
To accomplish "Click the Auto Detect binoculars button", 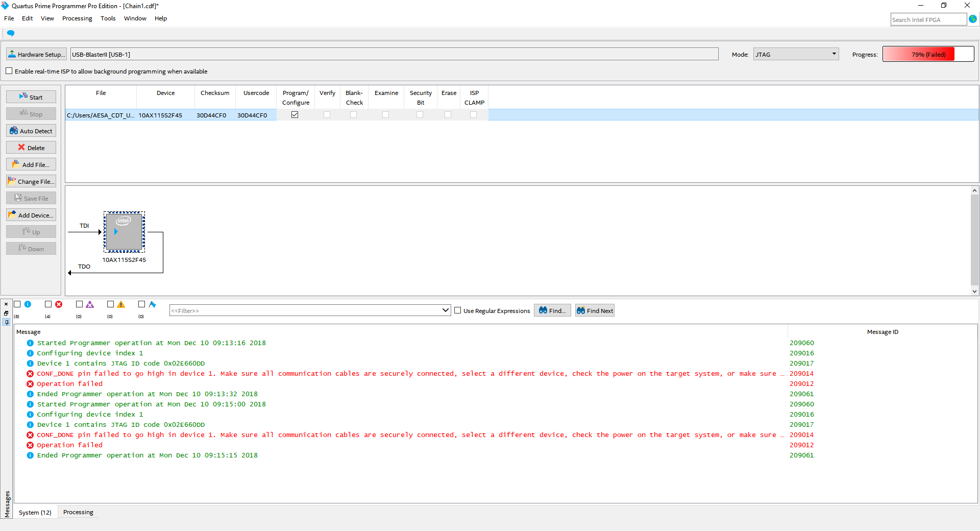I will coord(31,131).
